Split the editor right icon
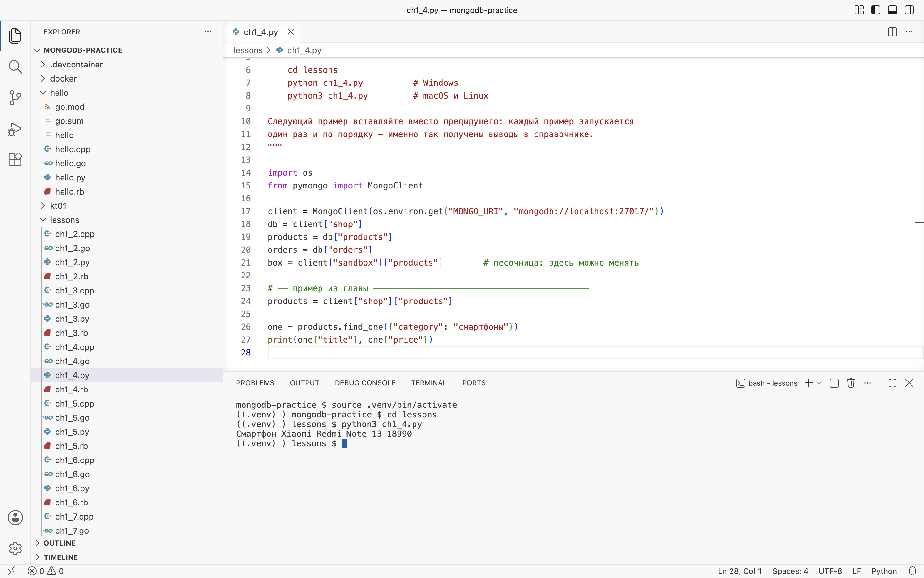 click(892, 32)
